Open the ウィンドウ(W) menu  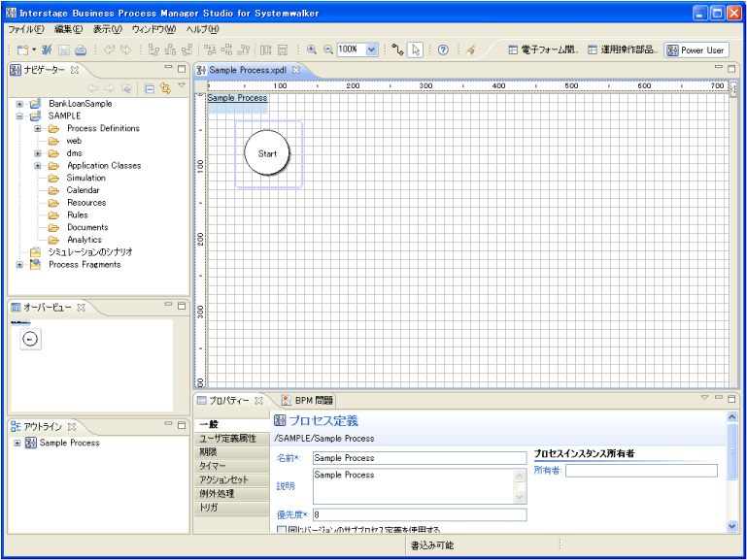153,29
